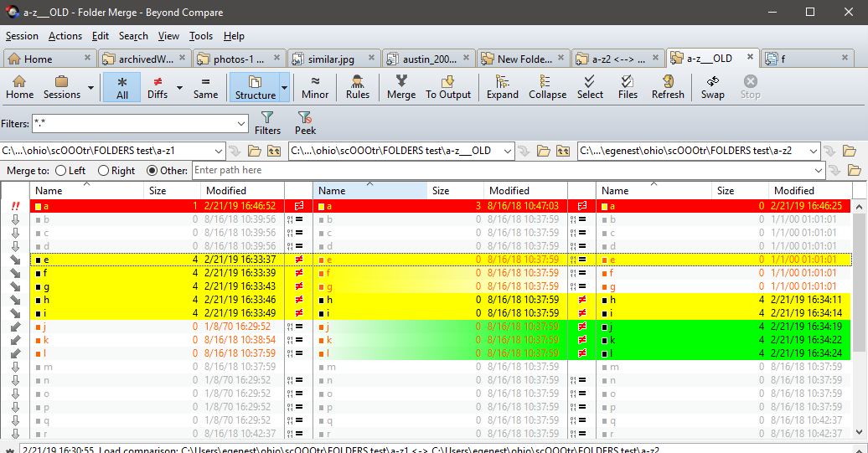Expand the center path a-z__OLD dropdown
The width and height of the screenshot is (868, 453).
pyautogui.click(x=508, y=151)
